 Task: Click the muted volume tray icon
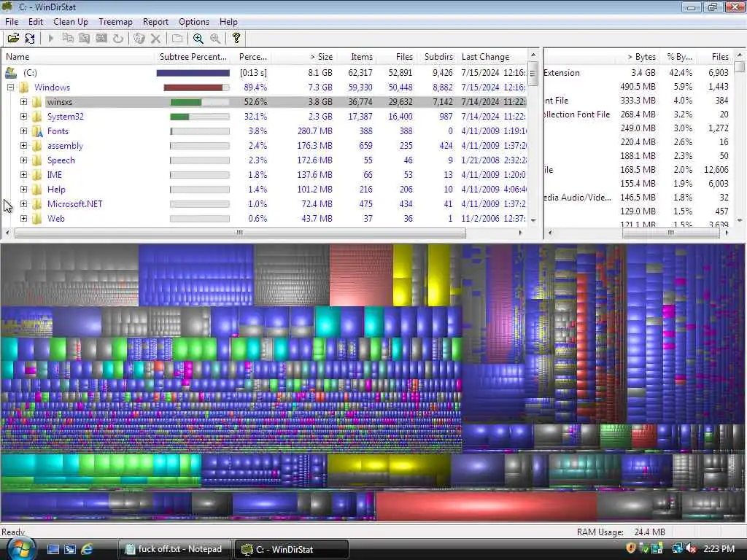coord(692,548)
